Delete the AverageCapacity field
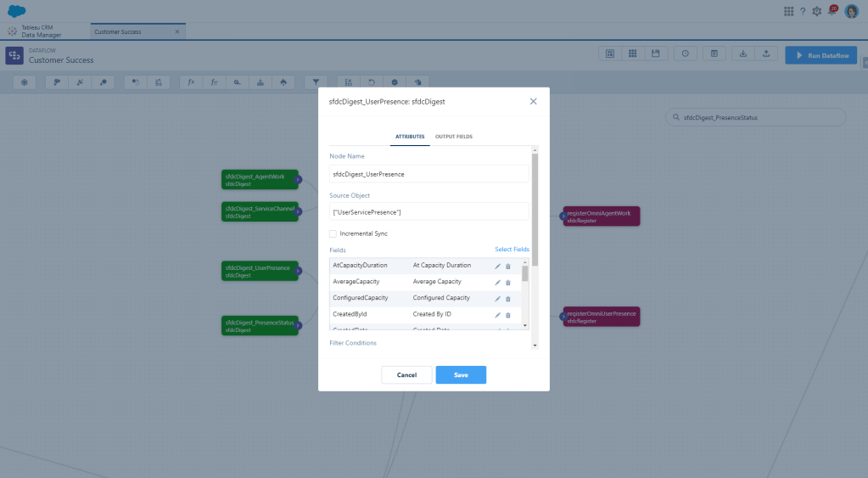This screenshot has height=478, width=868. (508, 282)
